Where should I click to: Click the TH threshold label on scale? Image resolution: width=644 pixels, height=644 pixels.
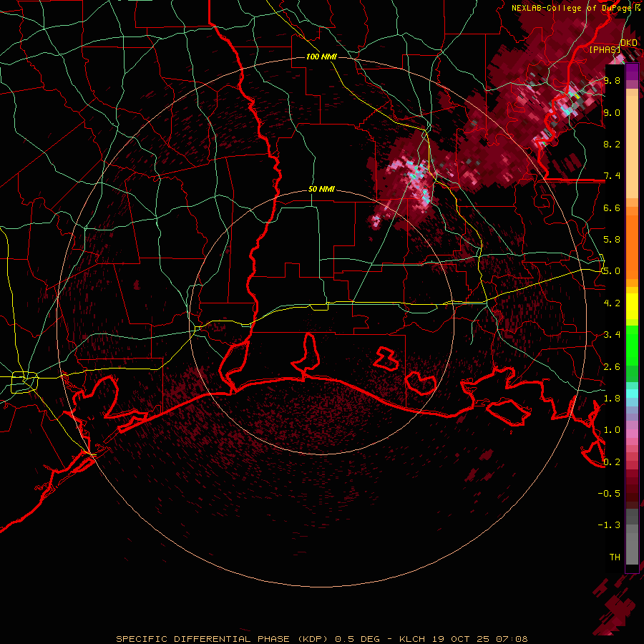click(615, 557)
